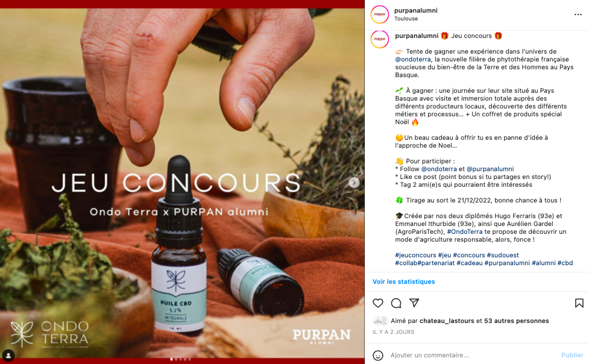Image resolution: width=589 pixels, height=364 pixels.
Task: Open purpanalumni profile picture in header
Action: click(379, 14)
